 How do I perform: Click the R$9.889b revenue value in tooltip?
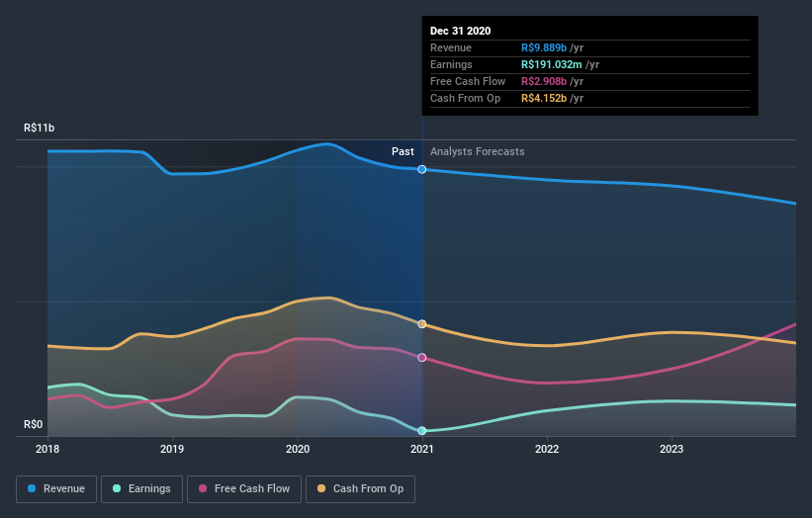[544, 47]
